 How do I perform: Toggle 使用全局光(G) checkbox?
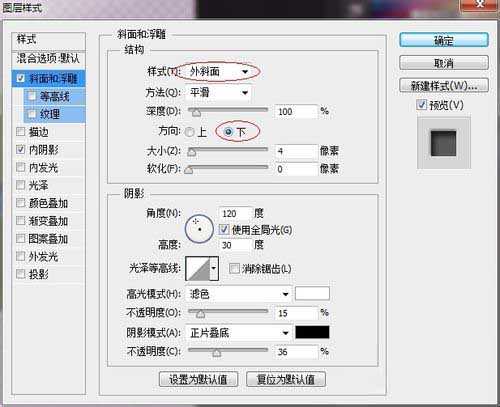[224, 229]
